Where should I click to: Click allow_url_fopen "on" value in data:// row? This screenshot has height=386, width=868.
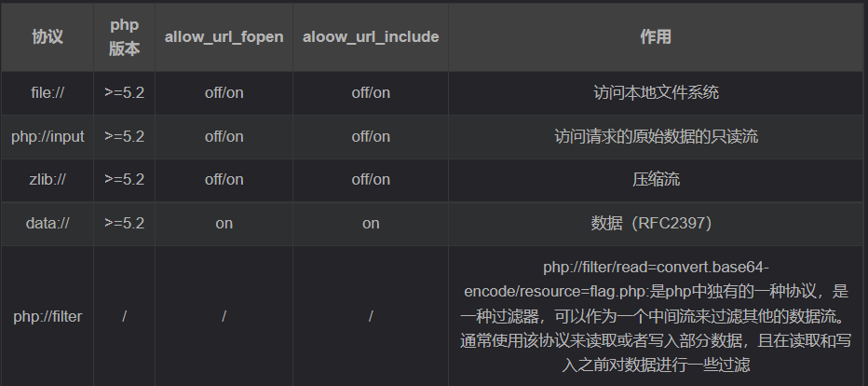tap(224, 224)
